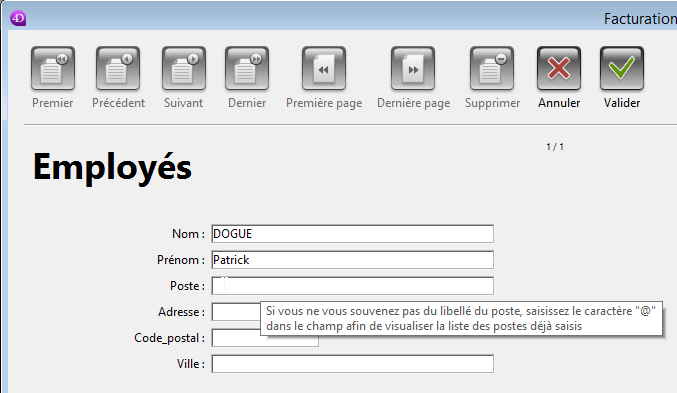Validate record with the green Valider checkmark
The image size is (677, 393).
click(622, 69)
